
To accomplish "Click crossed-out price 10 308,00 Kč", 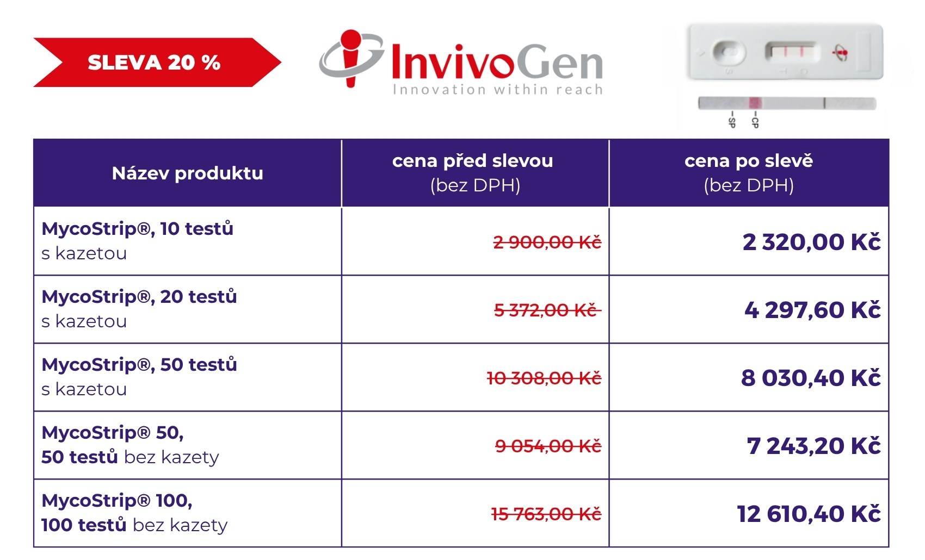I will [x=544, y=378].
